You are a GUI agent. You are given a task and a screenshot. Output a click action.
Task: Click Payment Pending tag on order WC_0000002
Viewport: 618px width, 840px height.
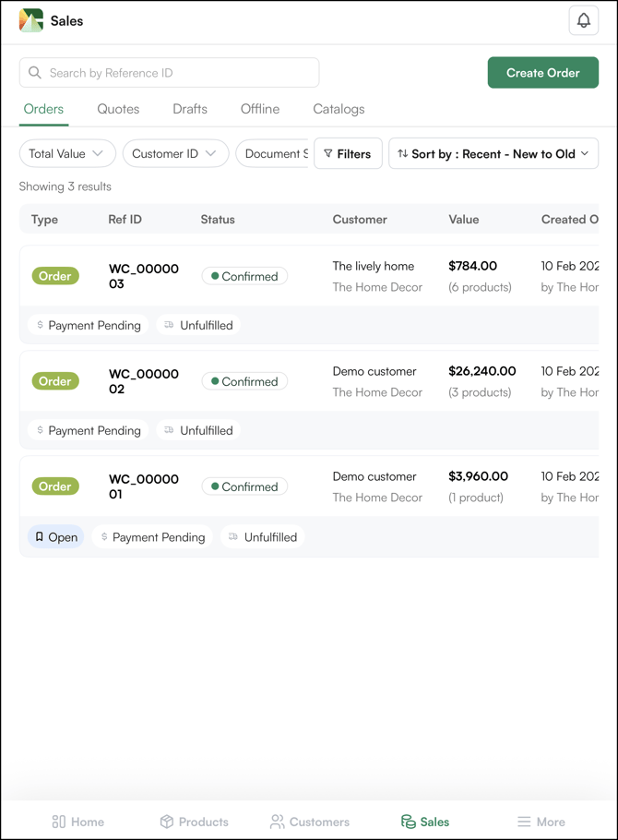89,430
